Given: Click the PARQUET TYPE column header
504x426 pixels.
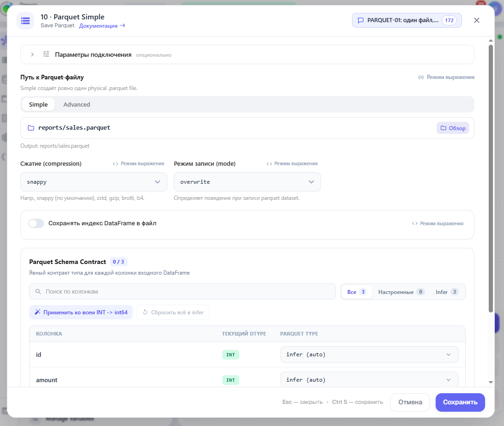Looking at the screenshot, I should click(x=299, y=334).
